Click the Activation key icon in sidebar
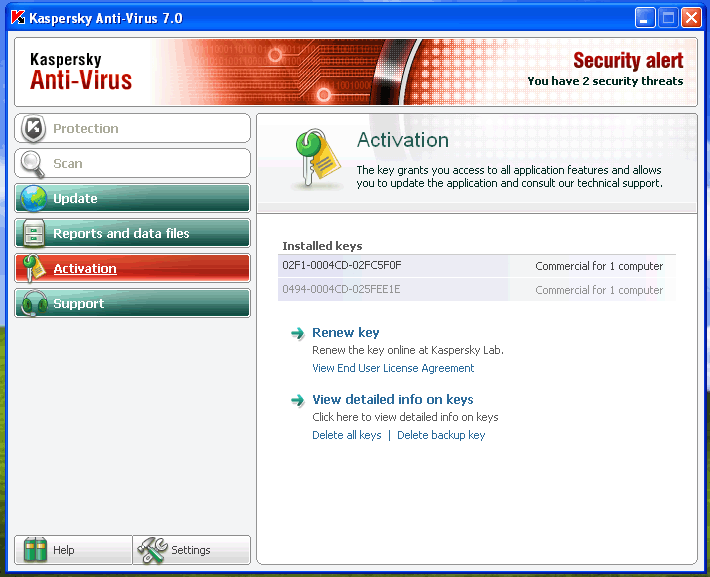Image resolution: width=710 pixels, height=577 pixels. [33, 268]
